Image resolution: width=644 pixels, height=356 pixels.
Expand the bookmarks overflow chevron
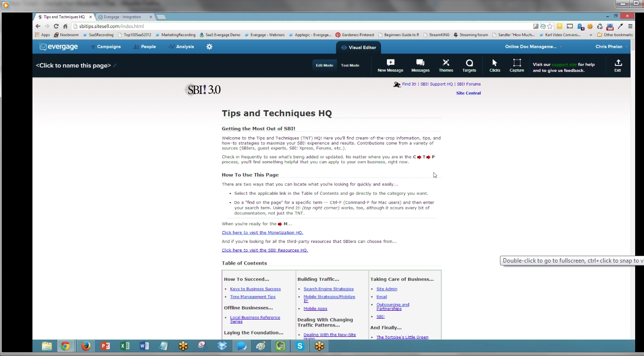(590, 35)
